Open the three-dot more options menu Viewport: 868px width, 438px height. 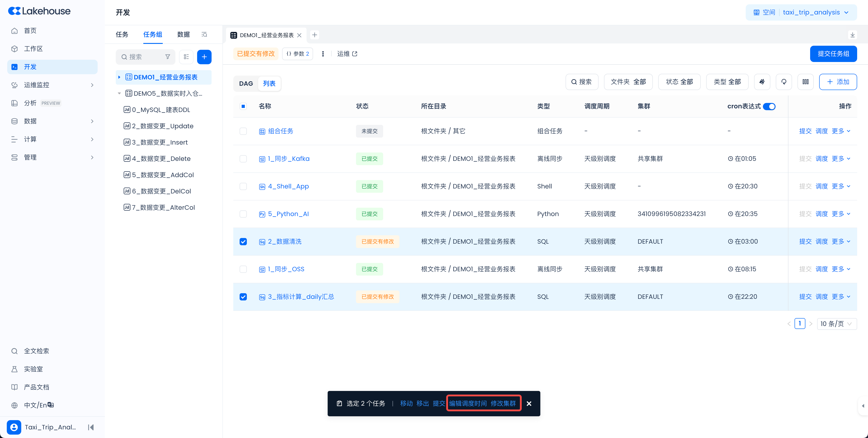323,54
